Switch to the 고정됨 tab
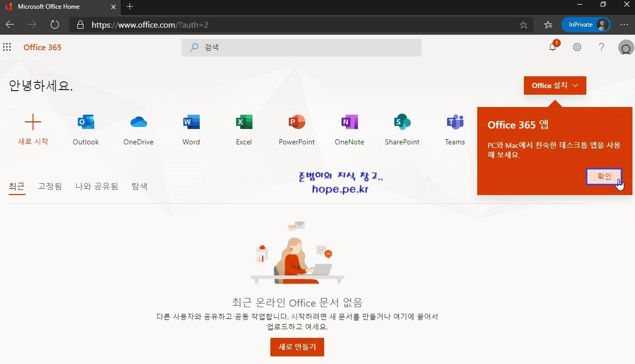This screenshot has height=364, width=635. 50,186
